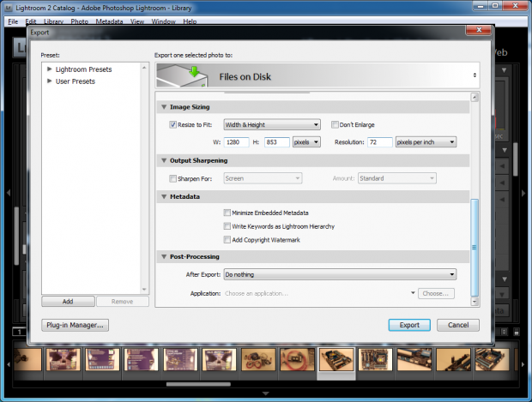Collapse the Post-Processing section
Screen dimensions: 532x402
pyautogui.click(x=164, y=256)
